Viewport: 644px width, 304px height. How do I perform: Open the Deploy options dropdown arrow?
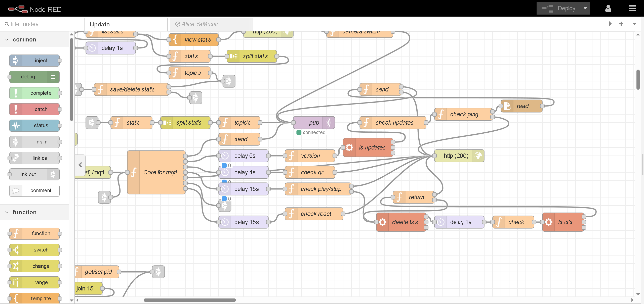tap(585, 9)
